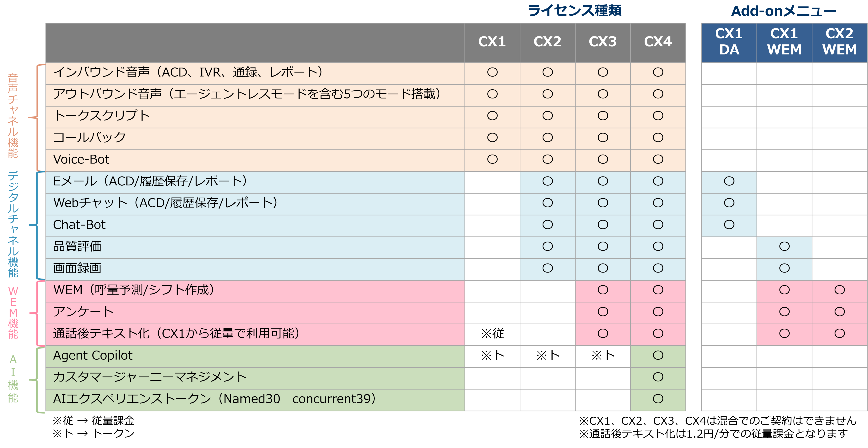
Task: Click the black cell under CX1 for 画面録画
Action: pos(492,269)
